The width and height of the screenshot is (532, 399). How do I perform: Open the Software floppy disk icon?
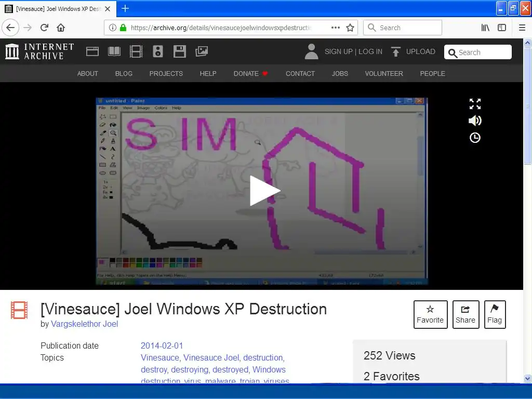(x=179, y=51)
